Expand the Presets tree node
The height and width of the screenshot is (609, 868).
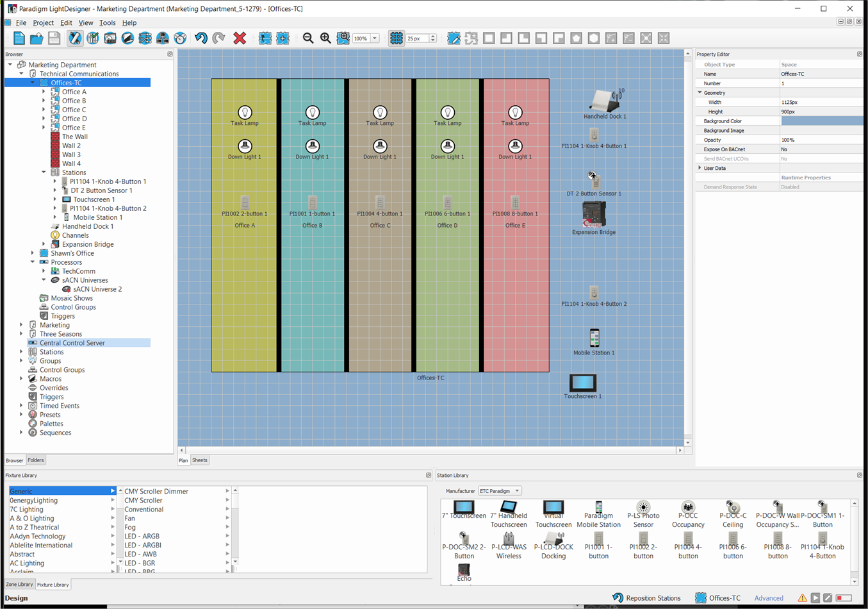[21, 415]
